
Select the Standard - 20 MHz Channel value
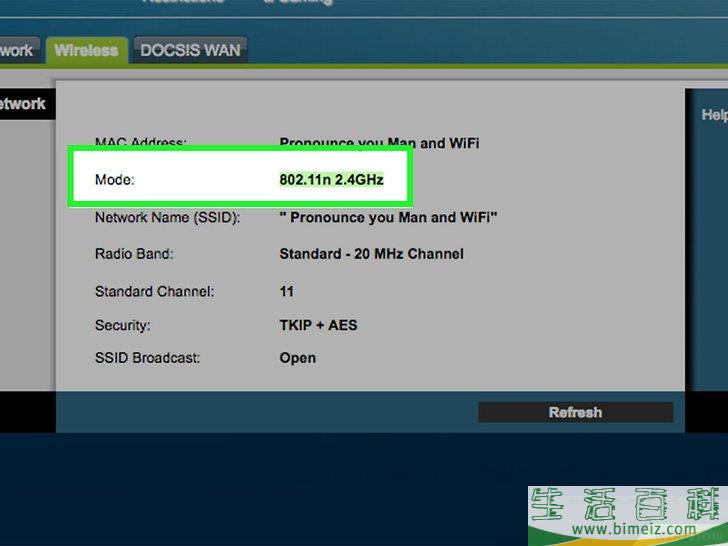click(371, 254)
